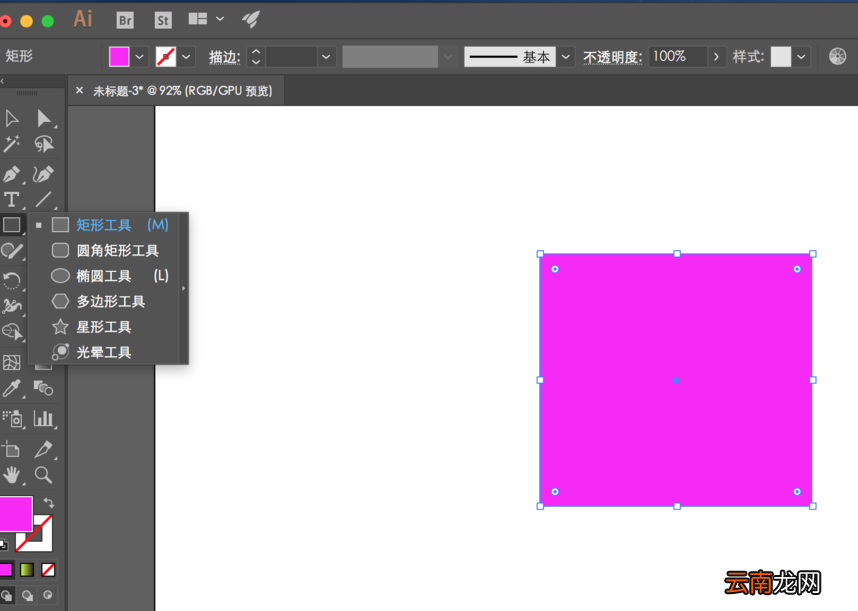The image size is (858, 611).
Task: Select the Hand tool
Action: coord(11,475)
